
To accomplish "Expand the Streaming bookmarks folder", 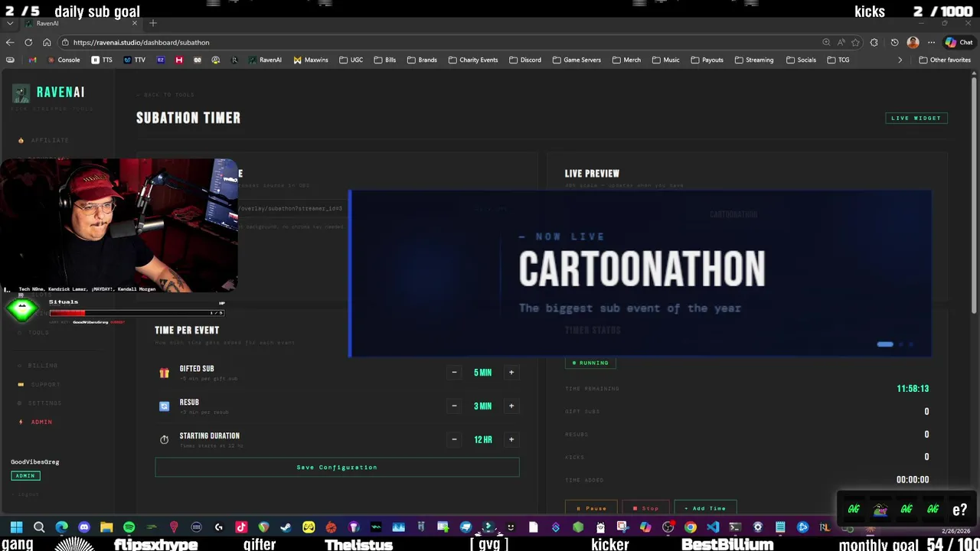I will tap(753, 60).
